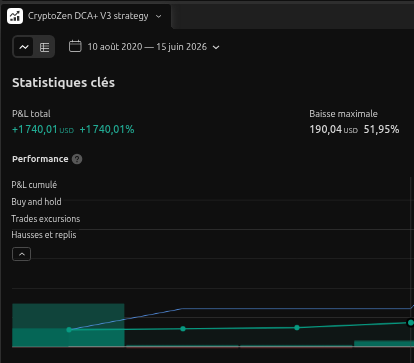Click the +1 740,01% P&L percentage
Image resolution: width=414 pixels, height=363 pixels.
point(107,129)
